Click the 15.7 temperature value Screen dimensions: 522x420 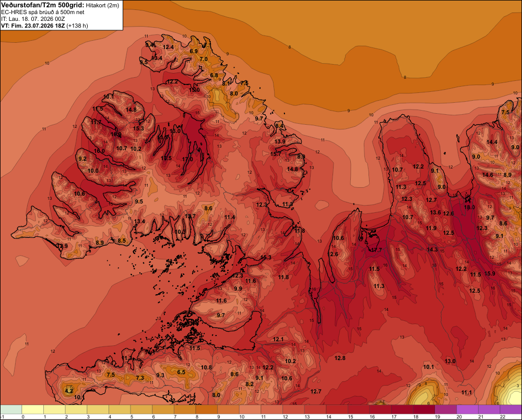tap(275, 154)
